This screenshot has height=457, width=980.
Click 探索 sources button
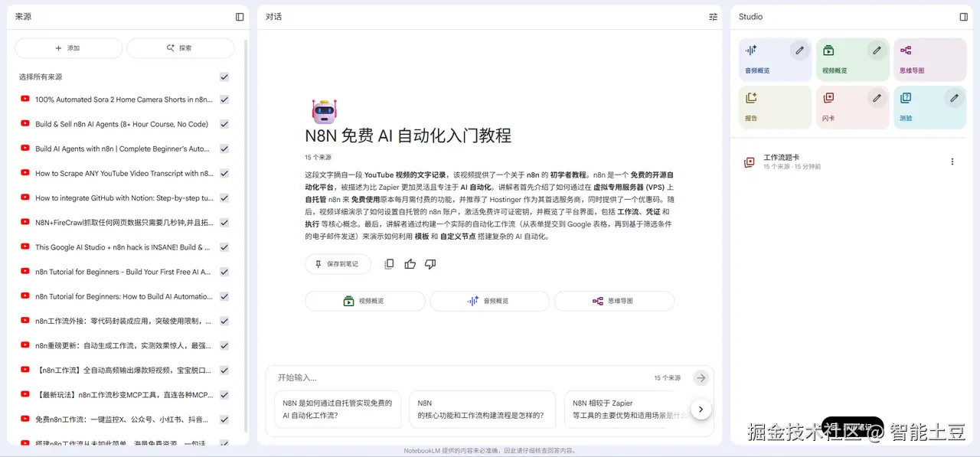(x=181, y=48)
